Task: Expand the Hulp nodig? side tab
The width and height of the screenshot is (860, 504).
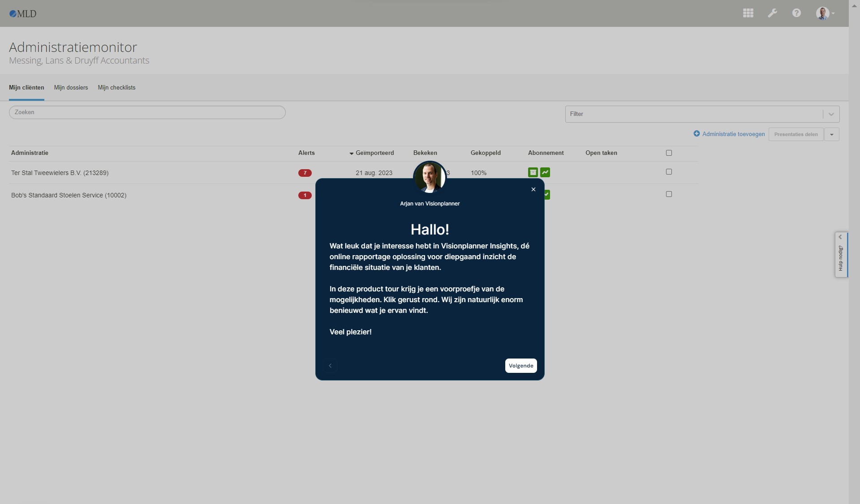Action: tap(840, 237)
